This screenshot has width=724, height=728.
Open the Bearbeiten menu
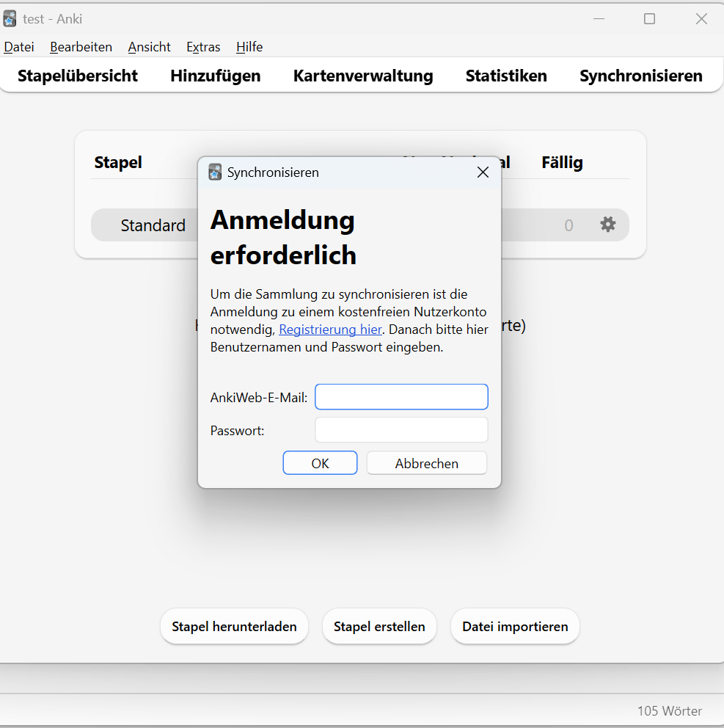coord(81,47)
